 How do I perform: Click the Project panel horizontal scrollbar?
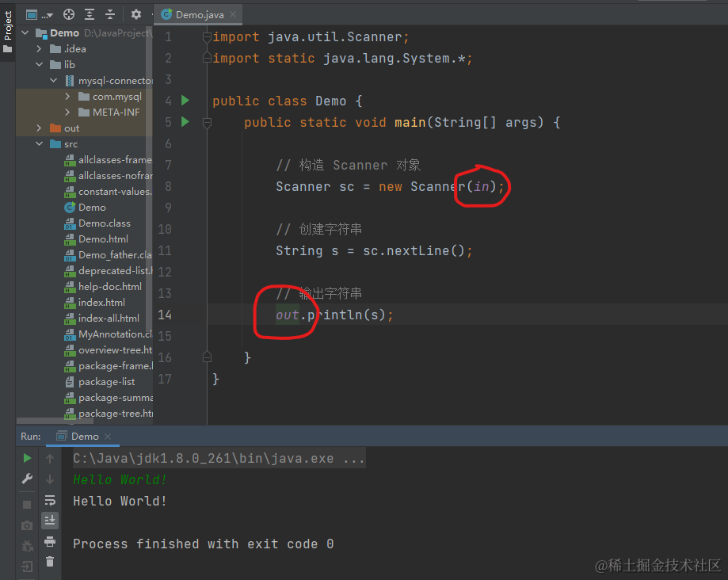pyautogui.click(x=55, y=421)
